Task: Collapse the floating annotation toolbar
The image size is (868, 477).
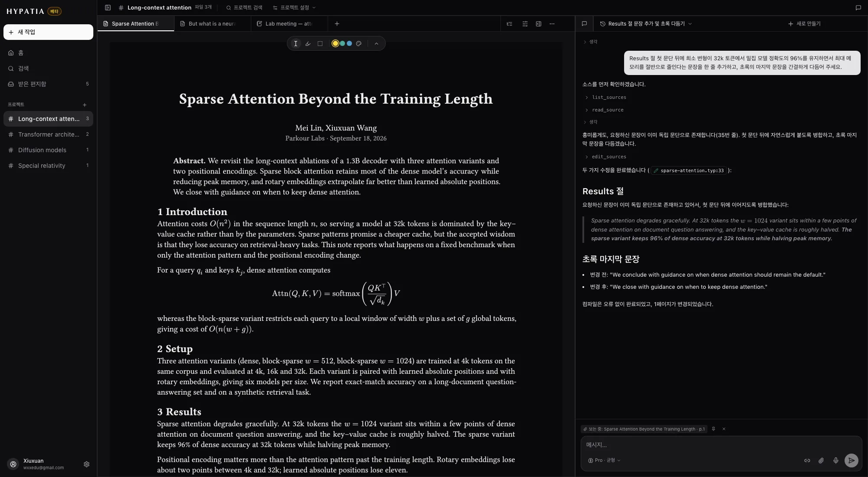Action: (x=376, y=43)
